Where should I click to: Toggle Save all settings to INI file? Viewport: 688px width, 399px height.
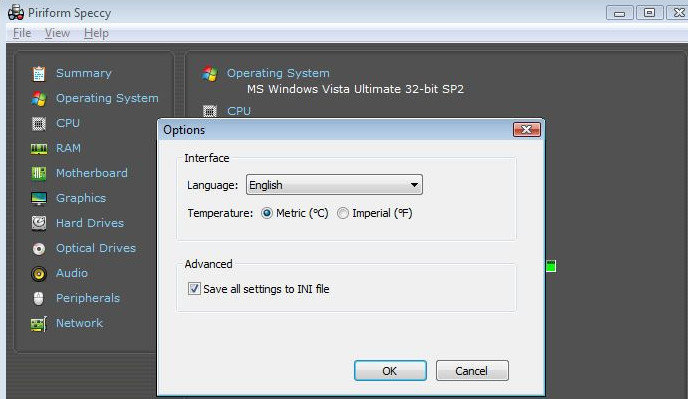click(259, 289)
